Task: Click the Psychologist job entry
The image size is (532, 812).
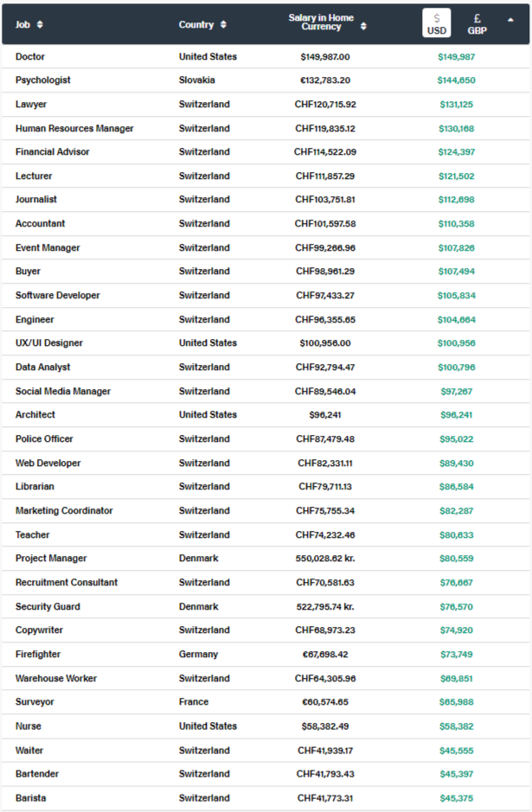Action: 43,80
